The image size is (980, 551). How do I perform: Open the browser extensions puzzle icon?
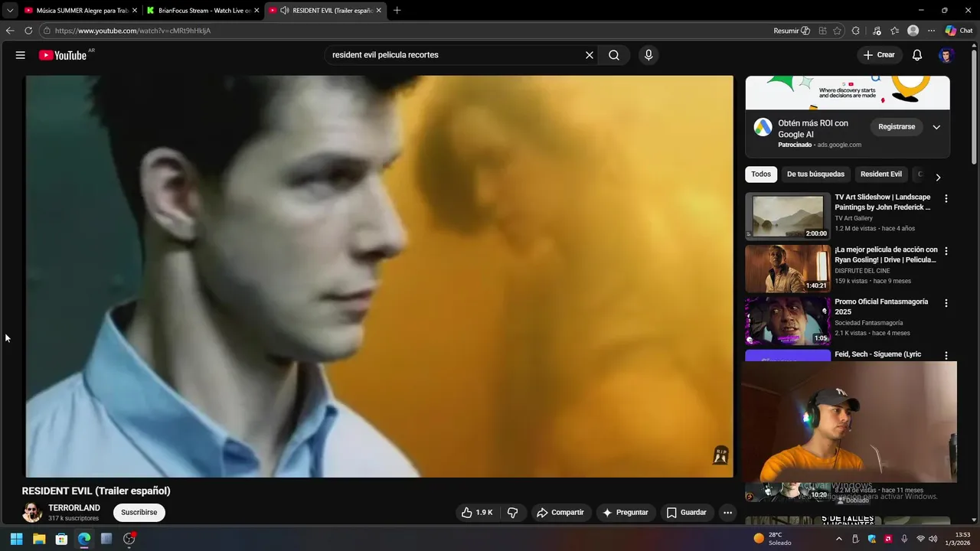(x=856, y=31)
